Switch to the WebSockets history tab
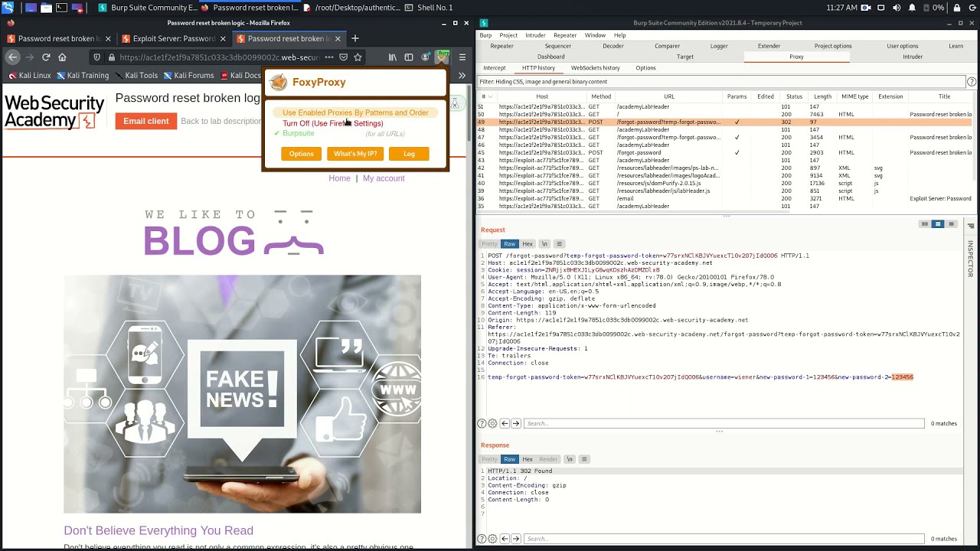 coord(595,68)
